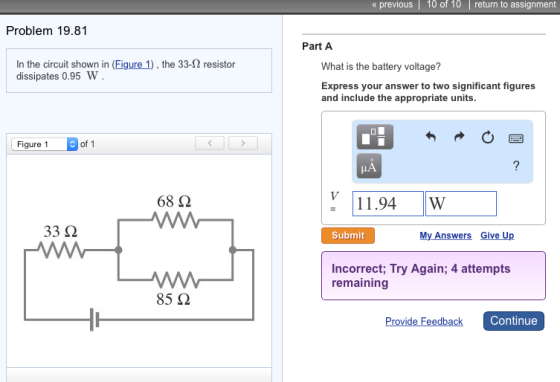Click return to assignment link
Viewport: 560px width, 382px height.
tap(515, 5)
